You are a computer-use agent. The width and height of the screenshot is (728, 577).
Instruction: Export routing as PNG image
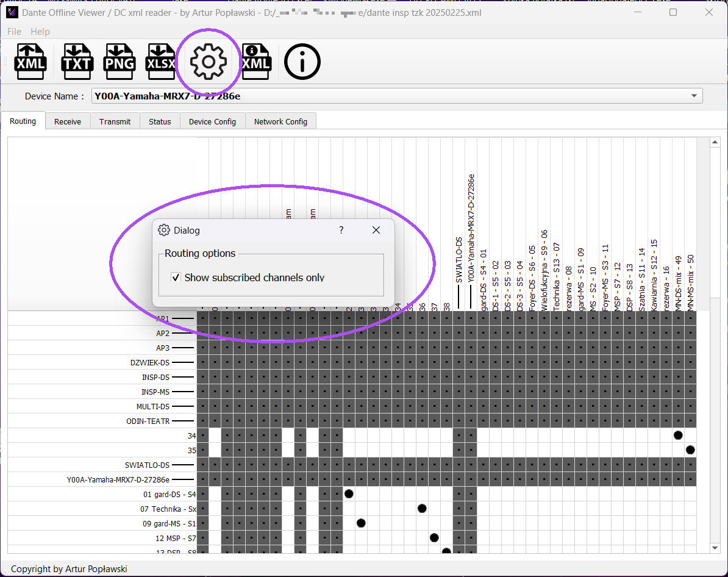click(120, 62)
